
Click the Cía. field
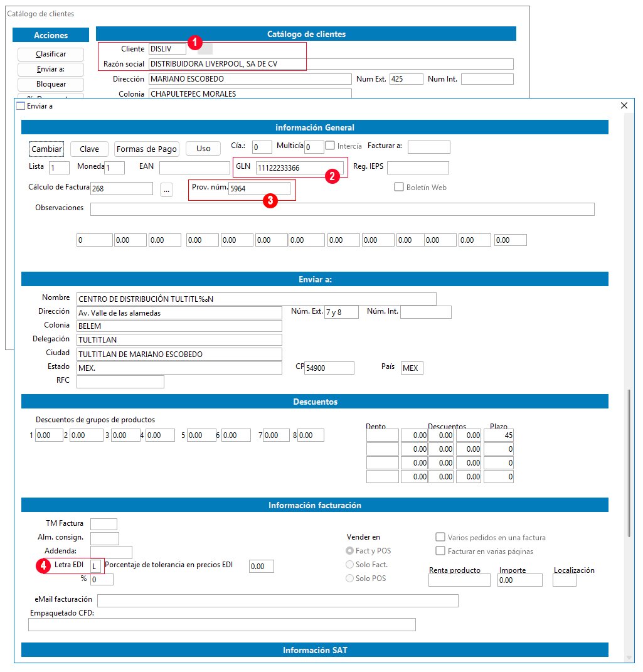point(262,147)
